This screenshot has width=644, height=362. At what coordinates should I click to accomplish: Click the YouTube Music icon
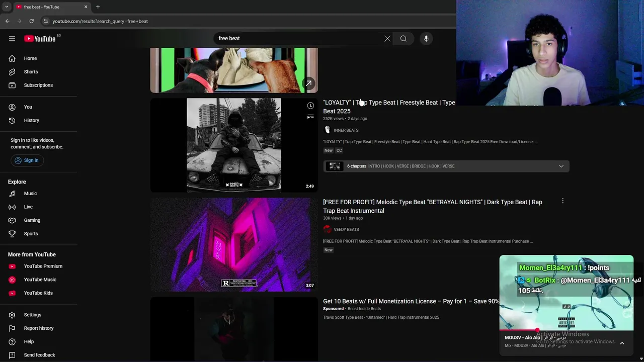point(12,280)
